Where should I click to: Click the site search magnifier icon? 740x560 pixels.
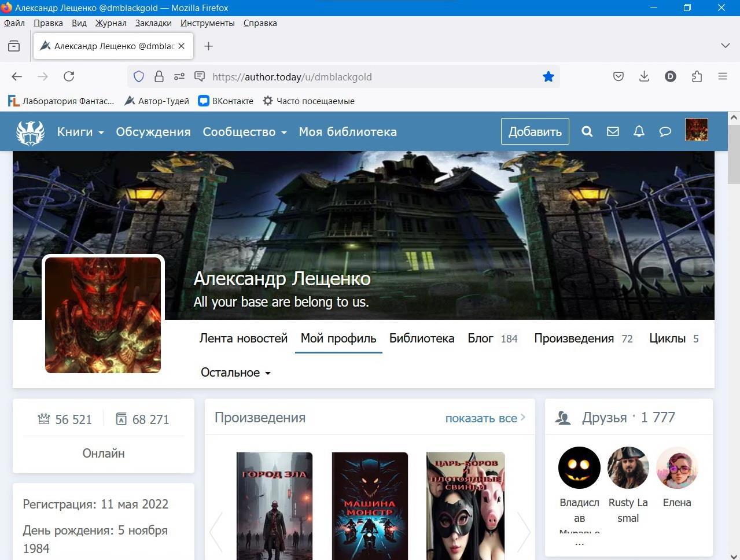tap(587, 132)
